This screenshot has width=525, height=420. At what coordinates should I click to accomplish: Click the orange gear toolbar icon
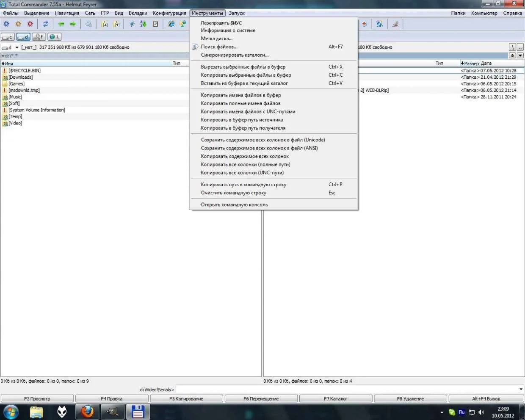coord(18,24)
